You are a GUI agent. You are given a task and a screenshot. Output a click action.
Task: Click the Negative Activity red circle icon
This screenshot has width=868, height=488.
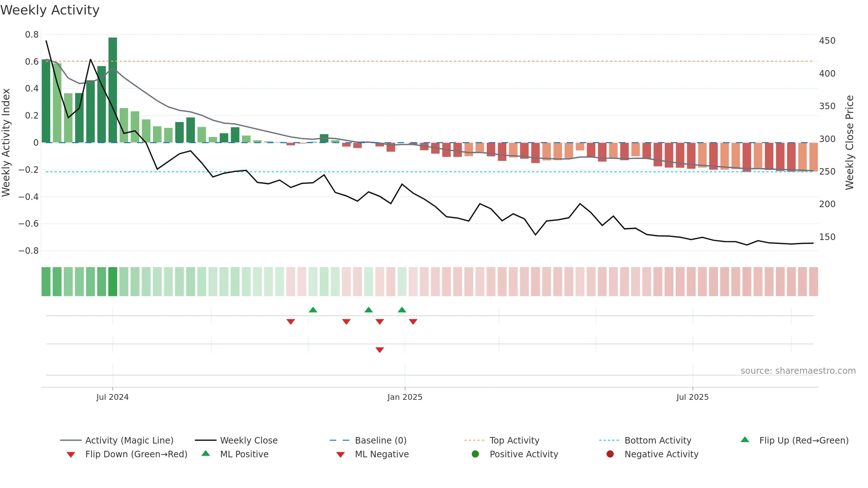click(610, 454)
